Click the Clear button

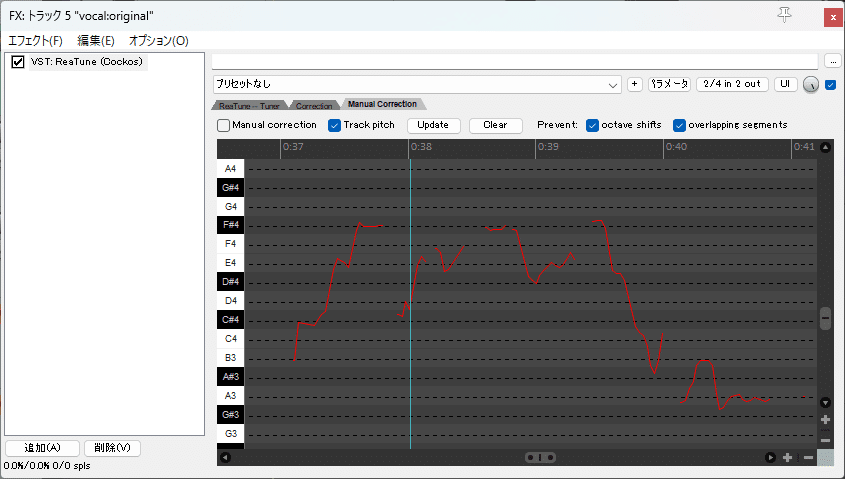coord(495,125)
